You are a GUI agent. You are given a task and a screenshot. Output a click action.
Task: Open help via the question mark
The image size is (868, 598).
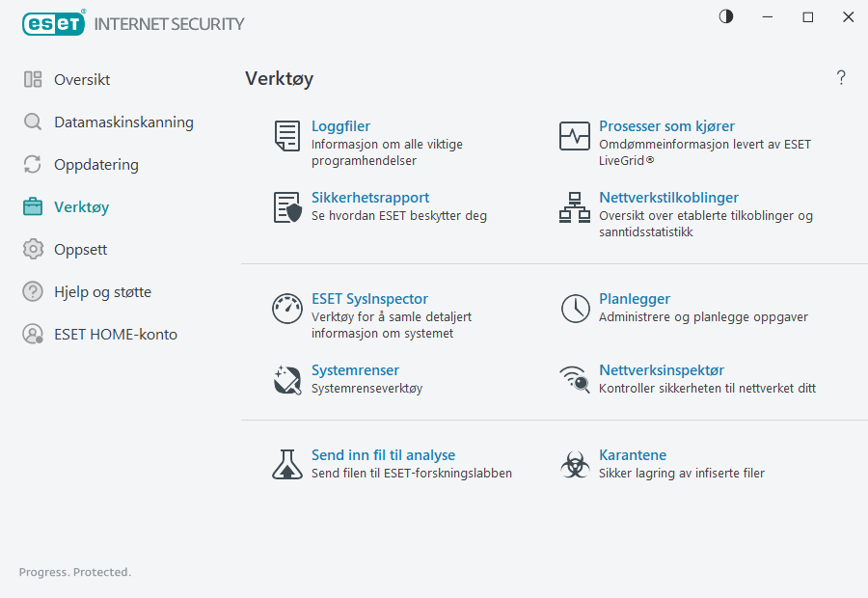(840, 77)
